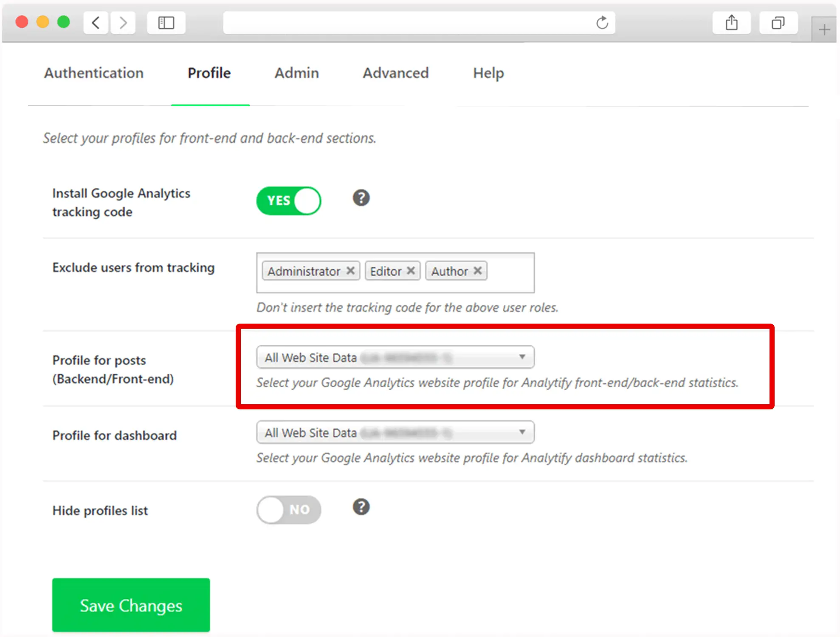Image resolution: width=840 pixels, height=637 pixels.
Task: Remove the Editor role tag
Action: point(411,271)
